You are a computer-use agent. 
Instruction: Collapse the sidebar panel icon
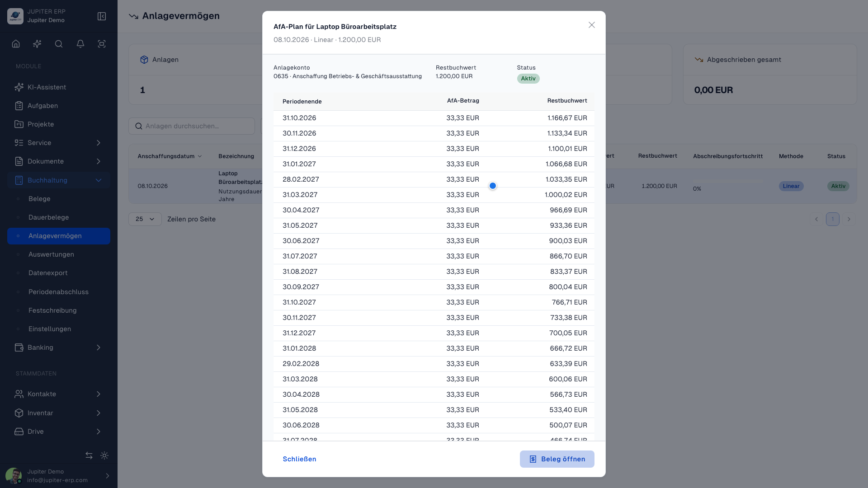(x=102, y=16)
